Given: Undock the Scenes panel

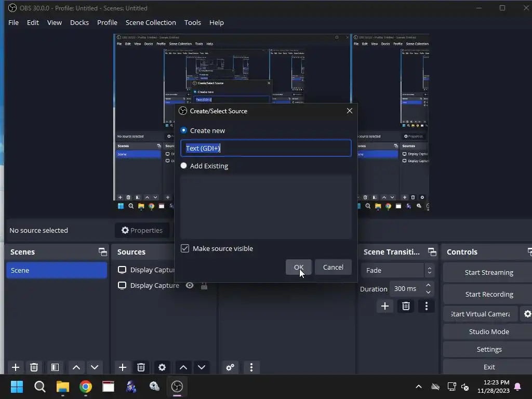Looking at the screenshot, I should (103, 252).
